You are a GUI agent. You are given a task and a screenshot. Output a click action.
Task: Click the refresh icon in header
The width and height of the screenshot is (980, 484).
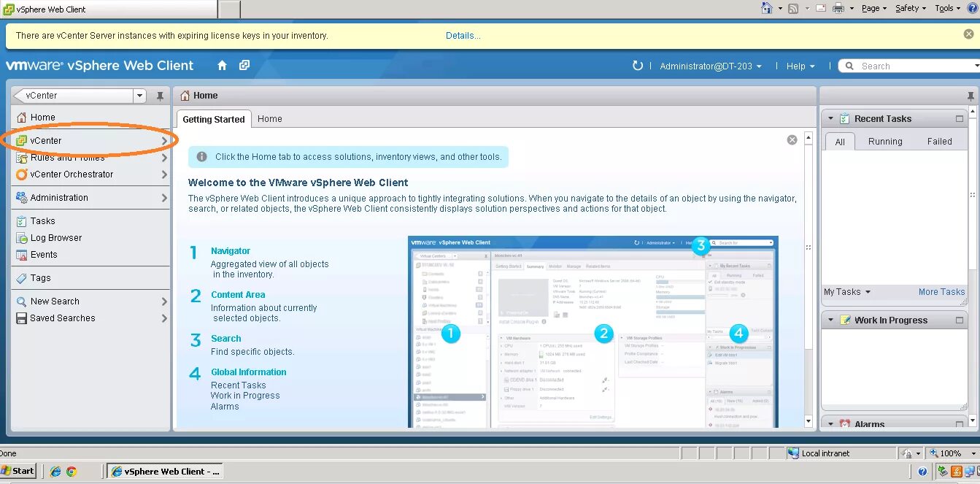click(638, 66)
